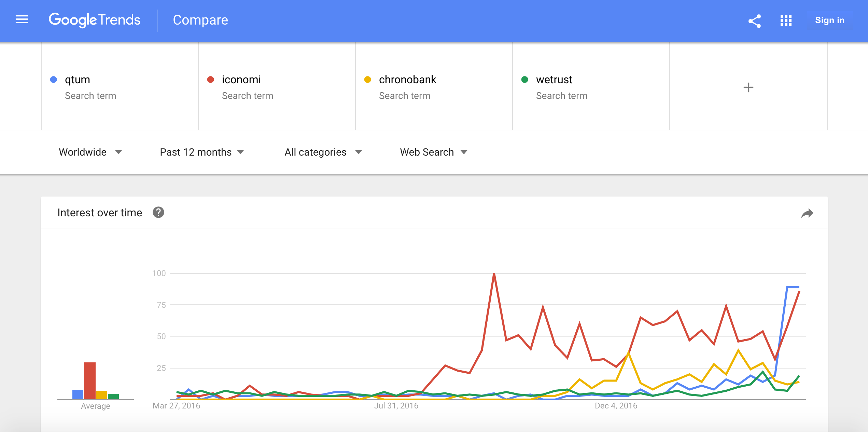Open the Google apps grid
The width and height of the screenshot is (868, 432).
click(786, 20)
